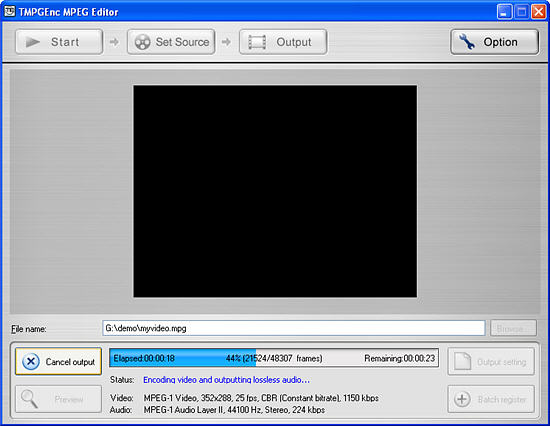The width and height of the screenshot is (550, 426).
Task: Go to the Output step
Action: [283, 42]
